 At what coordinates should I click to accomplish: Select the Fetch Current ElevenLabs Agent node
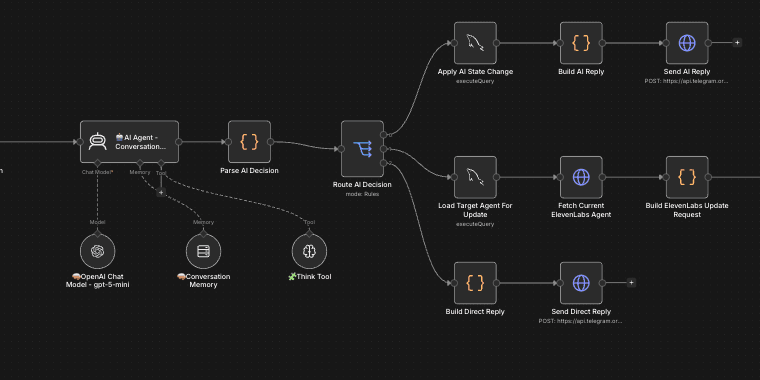(x=581, y=177)
